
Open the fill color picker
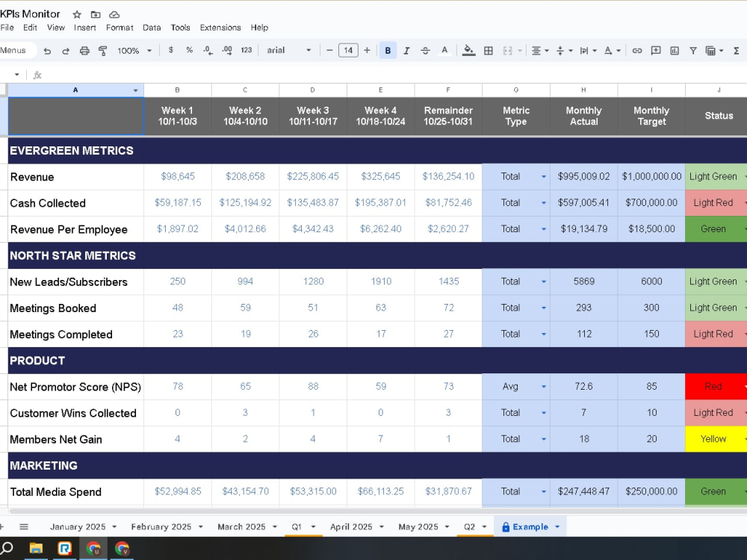(x=469, y=51)
